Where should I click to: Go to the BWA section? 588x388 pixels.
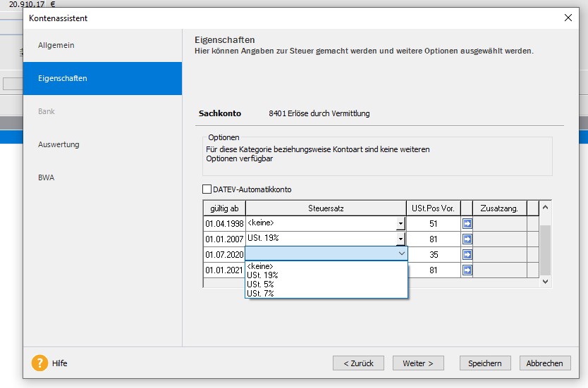[x=47, y=177]
